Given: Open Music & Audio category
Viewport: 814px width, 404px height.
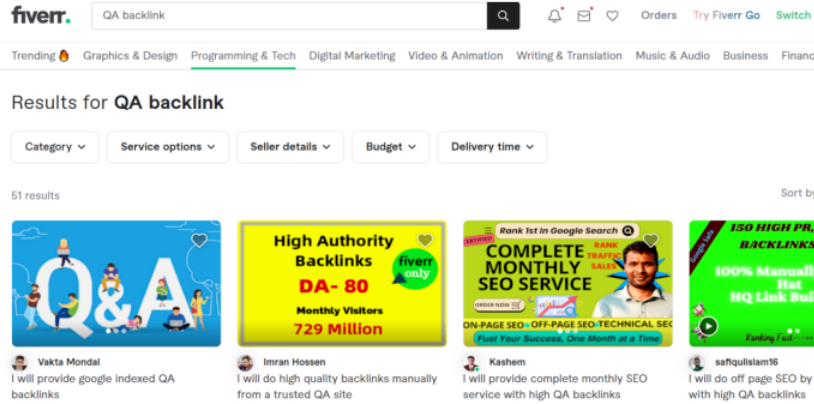Looking at the screenshot, I should [672, 56].
